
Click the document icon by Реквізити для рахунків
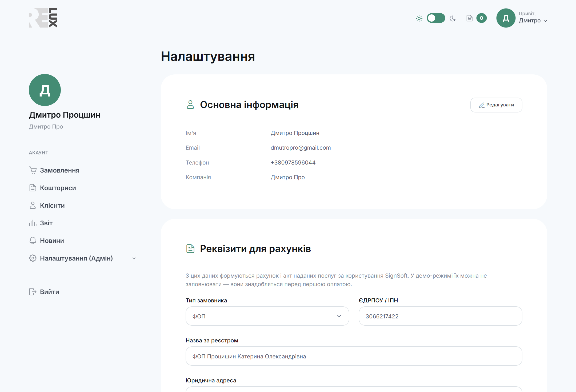(190, 249)
